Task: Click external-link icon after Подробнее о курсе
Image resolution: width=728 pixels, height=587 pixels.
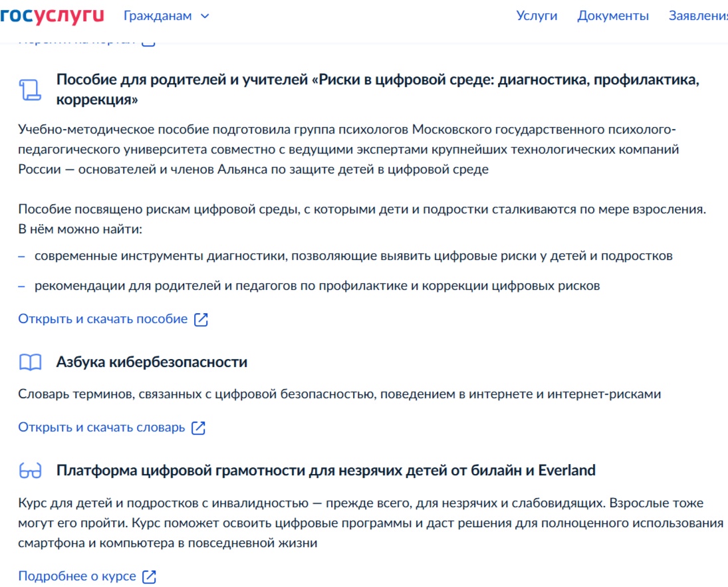Action: [149, 577]
